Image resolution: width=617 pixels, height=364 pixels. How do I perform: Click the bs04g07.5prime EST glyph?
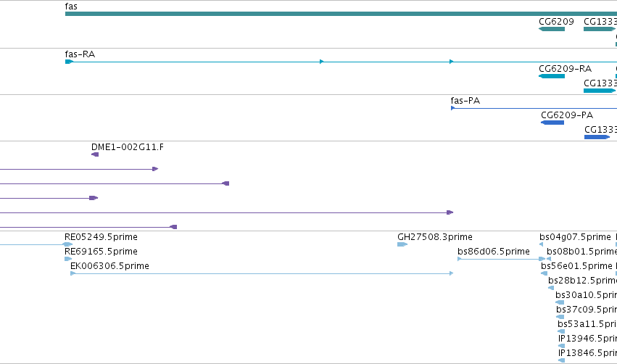point(541,244)
